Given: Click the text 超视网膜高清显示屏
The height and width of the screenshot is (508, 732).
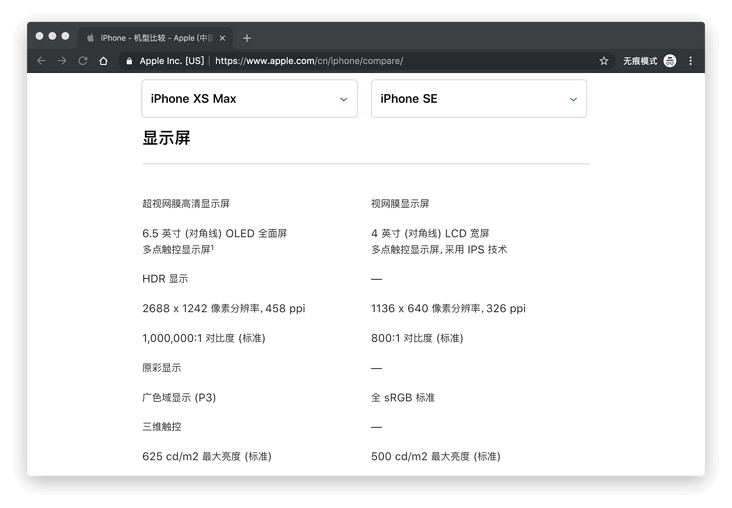Looking at the screenshot, I should point(186,204).
